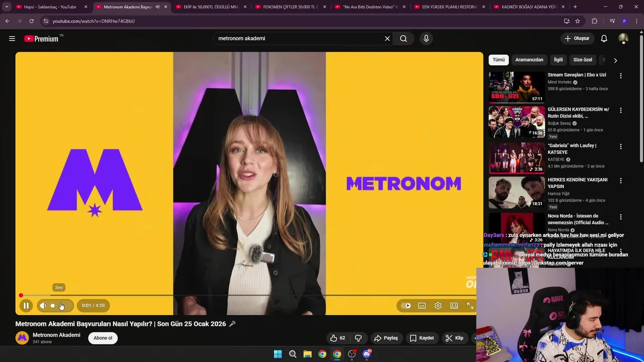Open the YouTube hamburger guide menu
The width and height of the screenshot is (644, 362).
12,39
